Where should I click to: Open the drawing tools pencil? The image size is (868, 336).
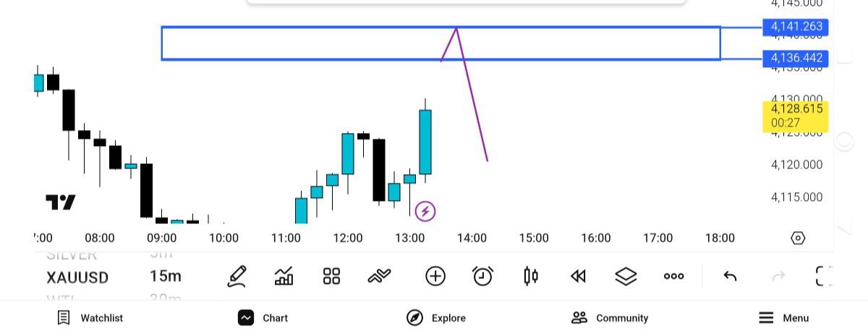(x=237, y=276)
